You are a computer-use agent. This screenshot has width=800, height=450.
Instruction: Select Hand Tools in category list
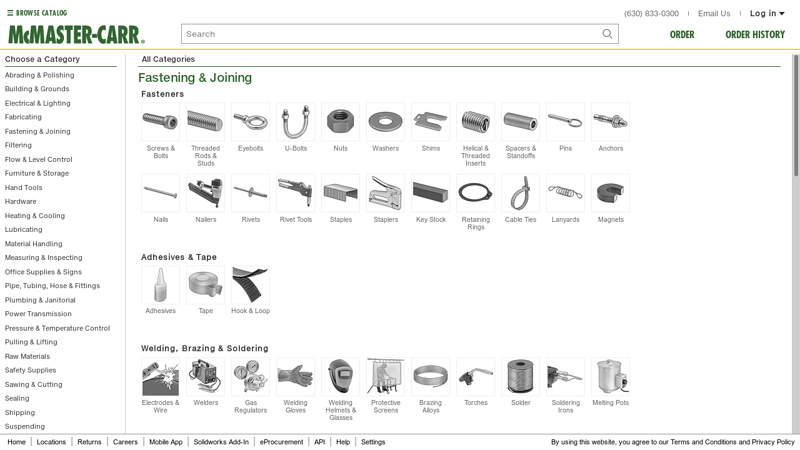[23, 187]
